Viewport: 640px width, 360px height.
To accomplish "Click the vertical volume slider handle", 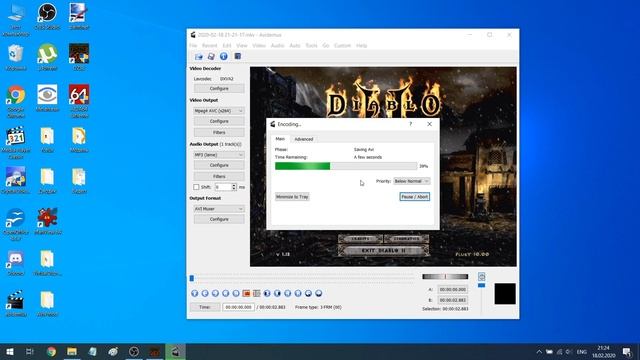I will pos(482,285).
